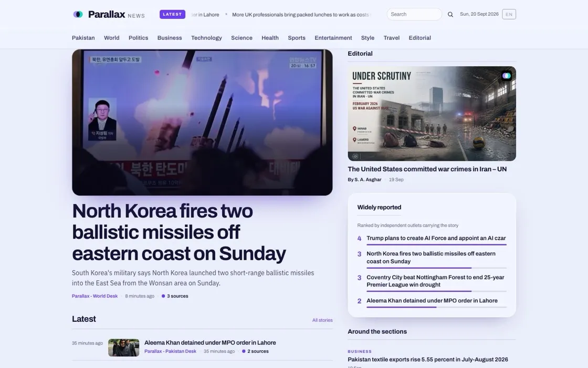Open the World section
The height and width of the screenshot is (368, 588).
112,38
